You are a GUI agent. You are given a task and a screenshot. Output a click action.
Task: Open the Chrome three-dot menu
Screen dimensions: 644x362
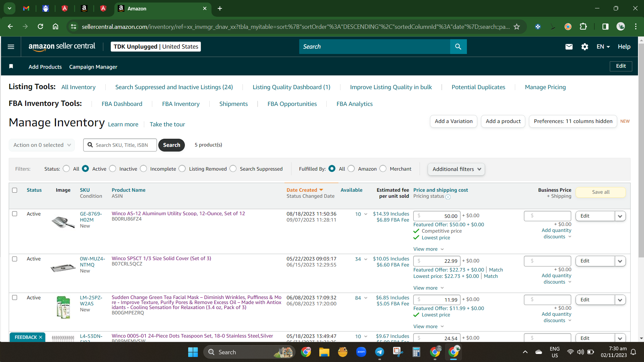(636, 26)
